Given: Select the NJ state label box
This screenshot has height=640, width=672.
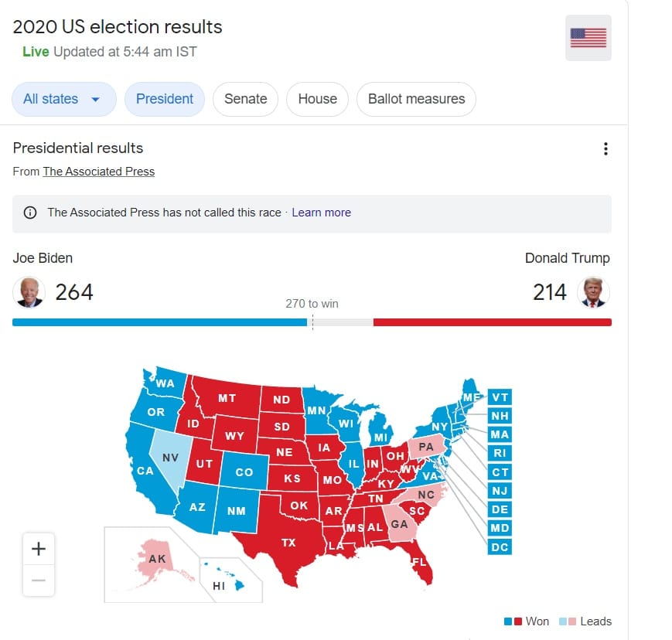Looking at the screenshot, I should pos(500,491).
